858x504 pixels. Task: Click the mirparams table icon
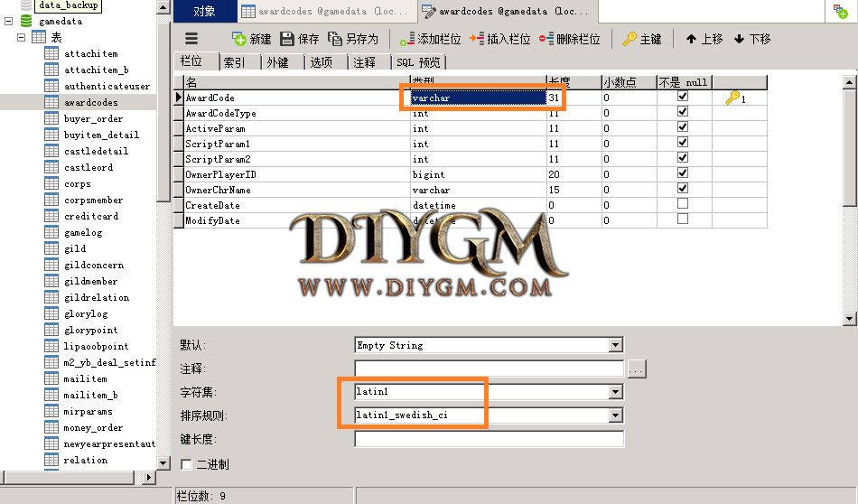pyautogui.click(x=51, y=411)
